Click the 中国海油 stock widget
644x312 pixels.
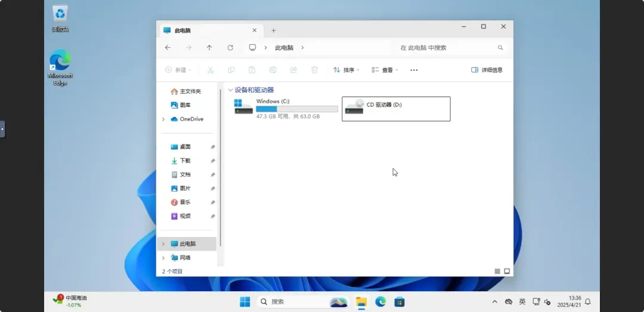coord(70,301)
